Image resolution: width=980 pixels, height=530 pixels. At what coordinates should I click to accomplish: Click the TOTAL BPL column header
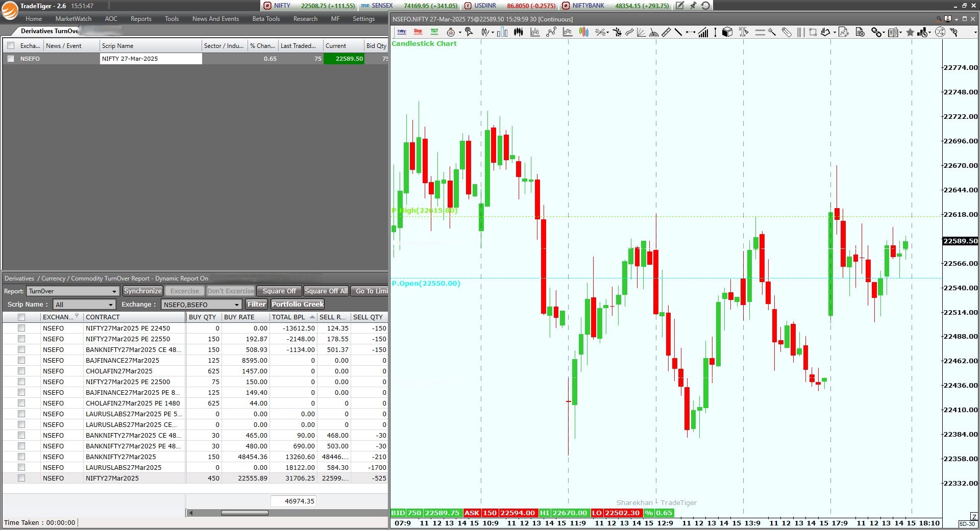pos(293,317)
